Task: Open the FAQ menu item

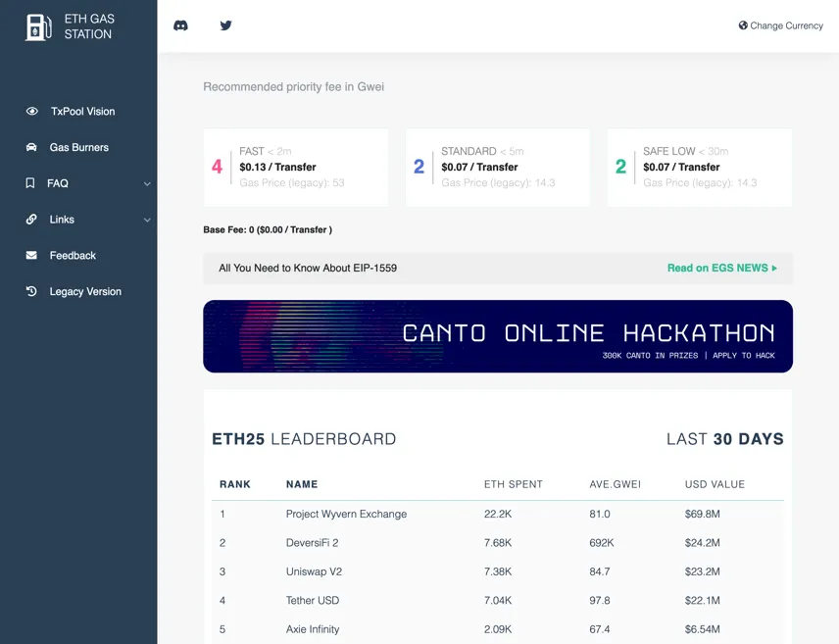Action: [58, 183]
